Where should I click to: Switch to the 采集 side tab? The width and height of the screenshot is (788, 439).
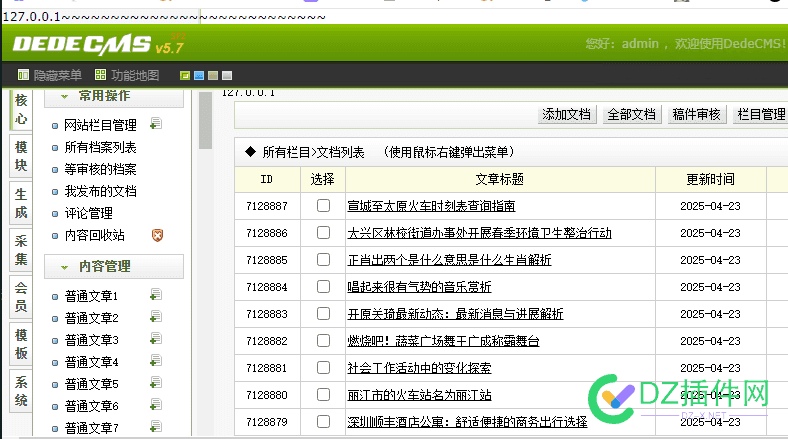[21, 250]
